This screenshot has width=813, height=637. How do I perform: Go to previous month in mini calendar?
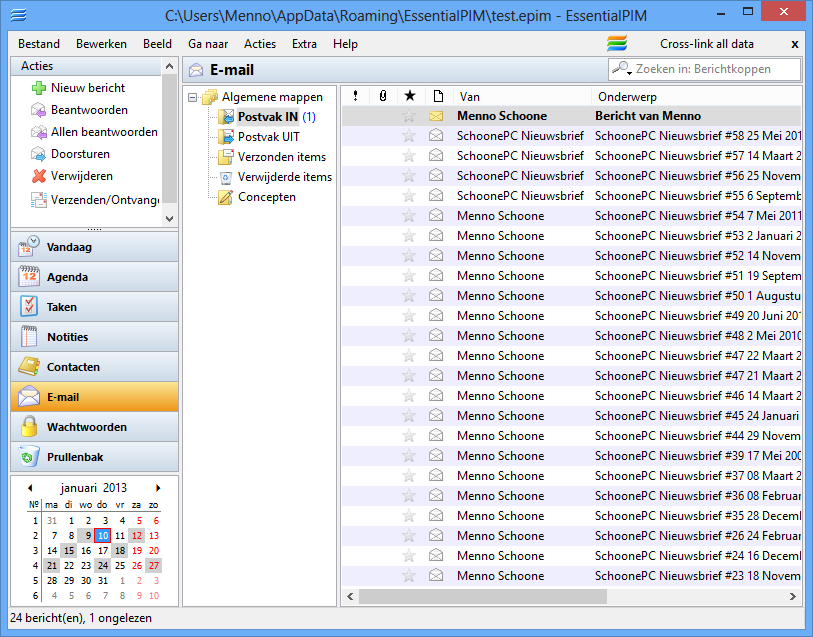(30, 488)
